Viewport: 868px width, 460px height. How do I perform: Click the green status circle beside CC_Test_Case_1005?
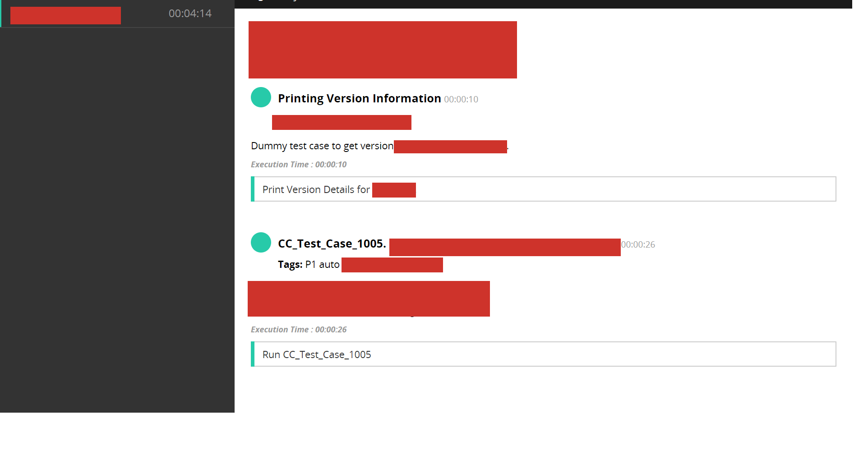click(261, 242)
